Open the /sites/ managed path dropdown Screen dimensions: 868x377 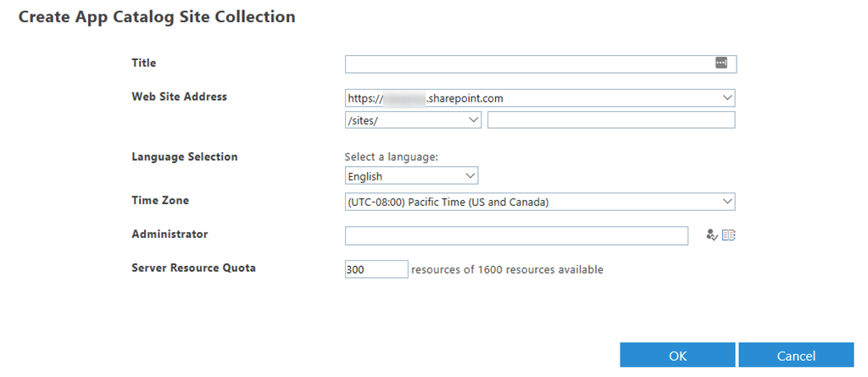click(474, 120)
